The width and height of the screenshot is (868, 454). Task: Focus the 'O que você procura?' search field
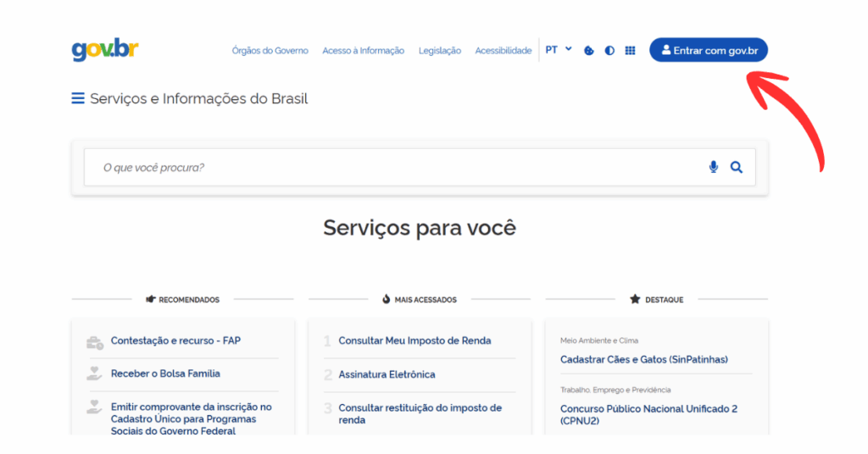390,168
